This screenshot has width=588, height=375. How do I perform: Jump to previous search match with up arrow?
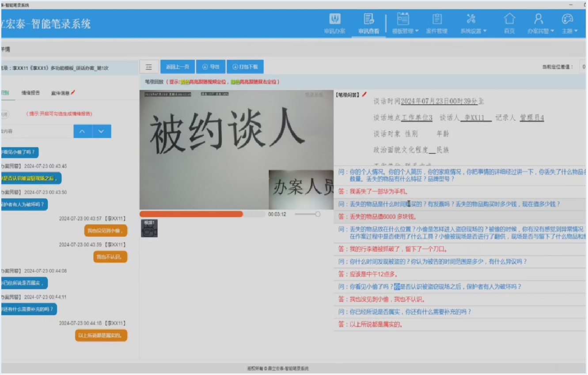(82, 132)
